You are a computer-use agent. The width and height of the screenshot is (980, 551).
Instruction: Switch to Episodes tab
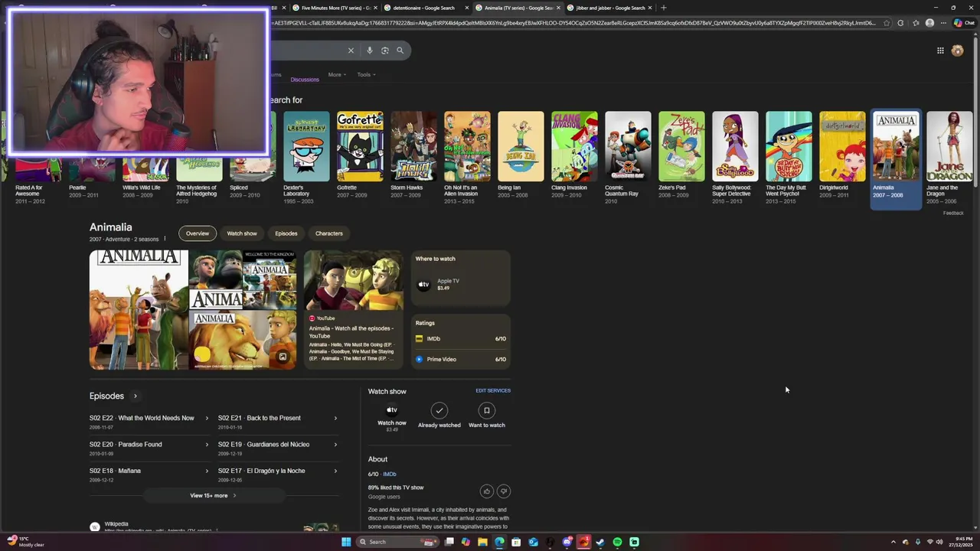coord(286,233)
